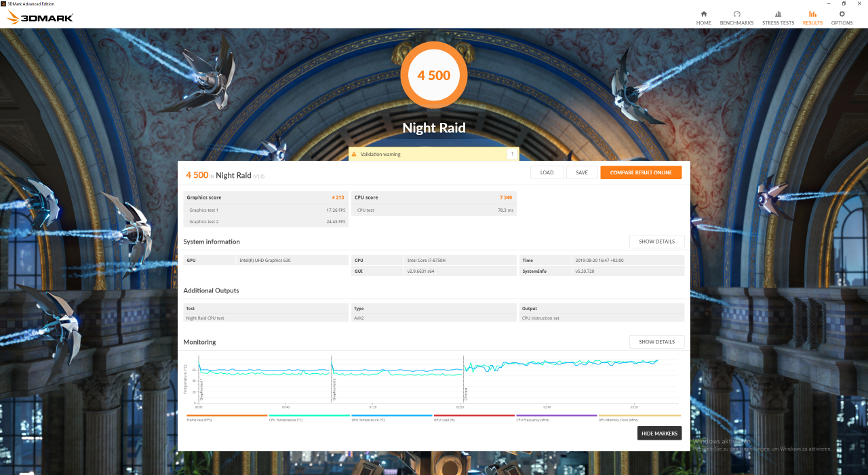Click the Time value 2019-08-20 16:47

click(x=599, y=260)
